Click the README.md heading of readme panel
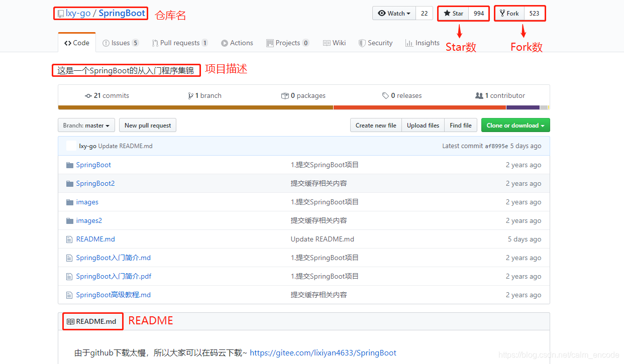This screenshot has width=624, height=364. [x=96, y=321]
